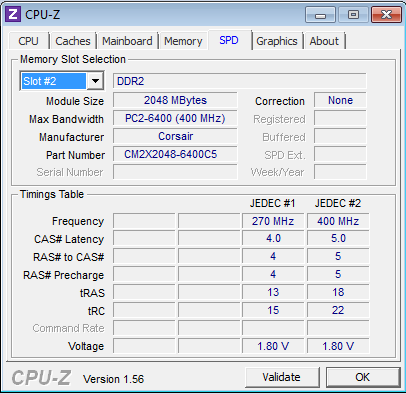406x394 pixels.
Task: Click the 2048 MBytes module size value
Action: click(175, 100)
